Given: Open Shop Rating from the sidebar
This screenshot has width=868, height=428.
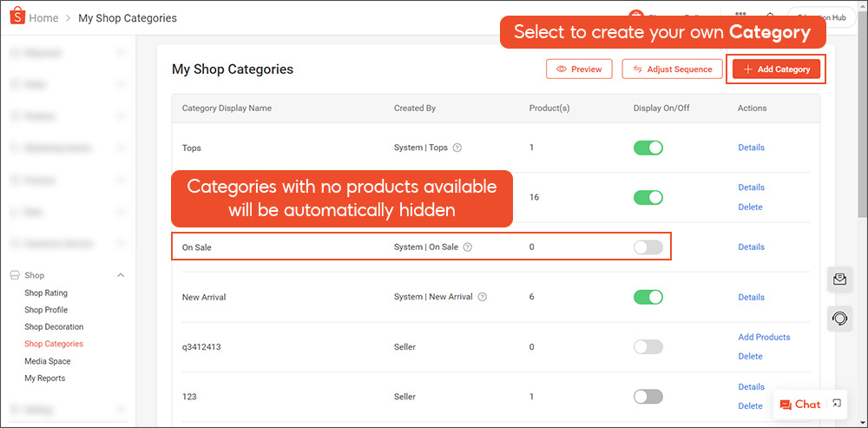Looking at the screenshot, I should (x=46, y=293).
